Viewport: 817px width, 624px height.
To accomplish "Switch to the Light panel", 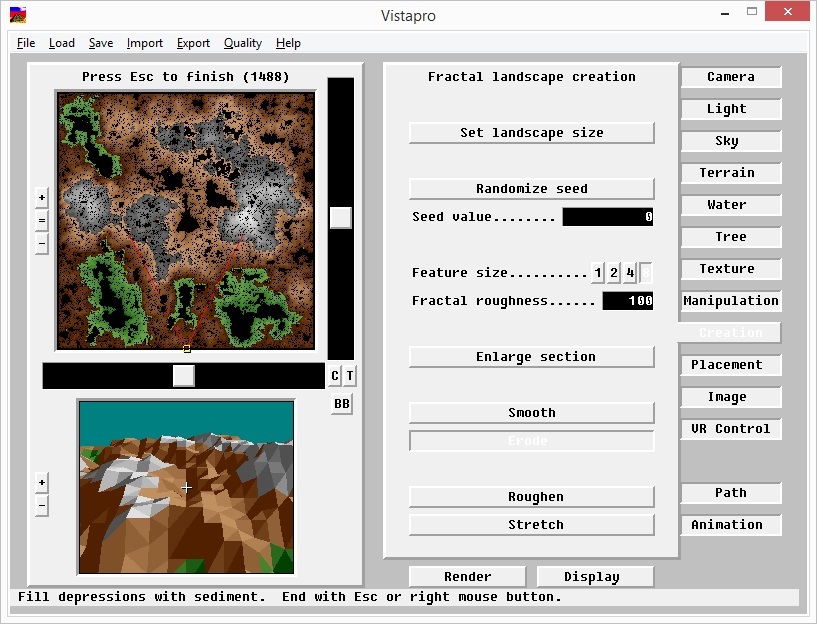I will 731,109.
